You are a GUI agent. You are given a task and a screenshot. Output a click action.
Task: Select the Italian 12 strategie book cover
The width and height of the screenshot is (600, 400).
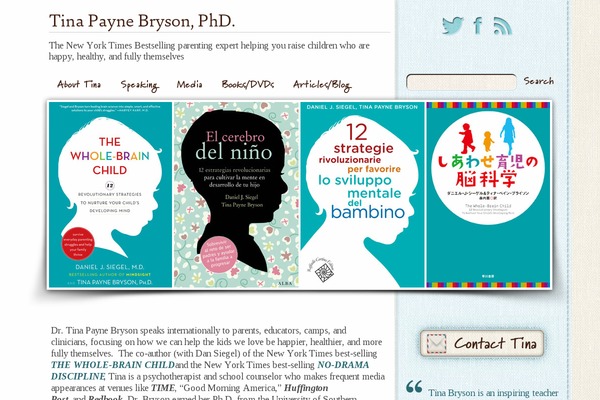tap(362, 194)
